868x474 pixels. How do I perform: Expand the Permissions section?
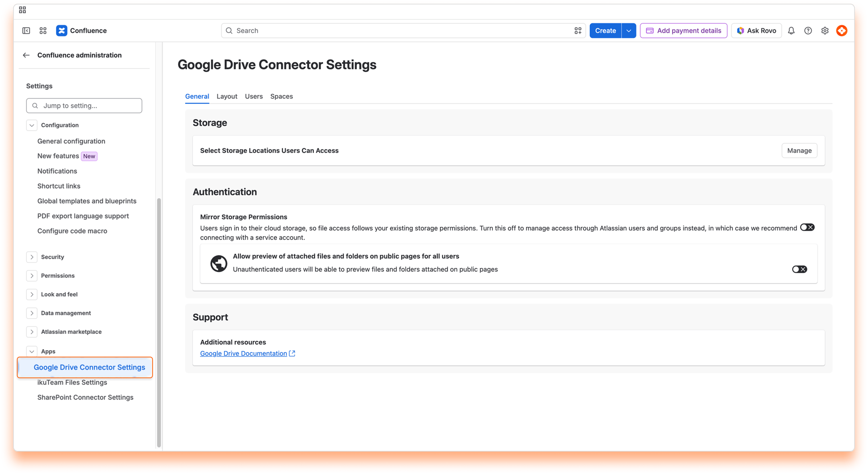(32, 276)
